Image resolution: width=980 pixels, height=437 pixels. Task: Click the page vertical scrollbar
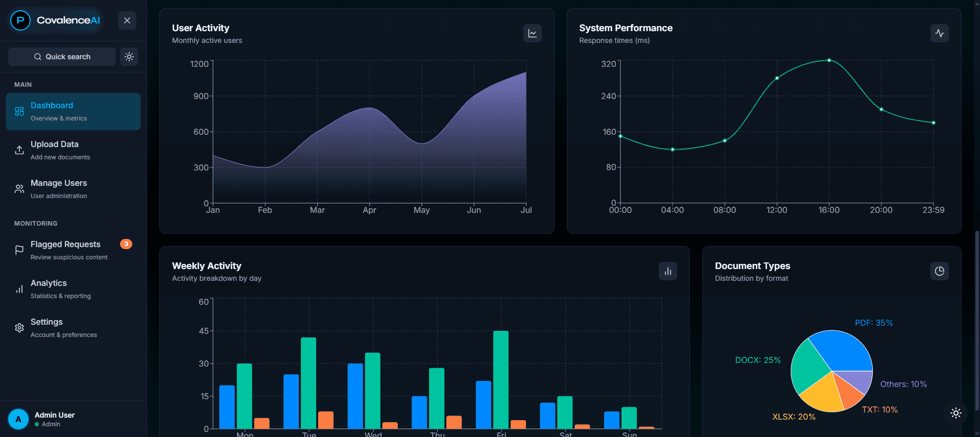[977, 322]
